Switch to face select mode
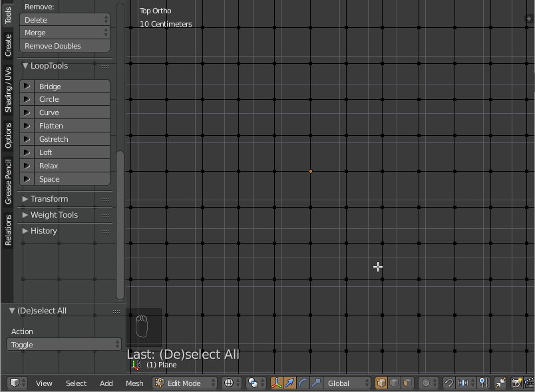This screenshot has height=392, width=535. (x=407, y=383)
